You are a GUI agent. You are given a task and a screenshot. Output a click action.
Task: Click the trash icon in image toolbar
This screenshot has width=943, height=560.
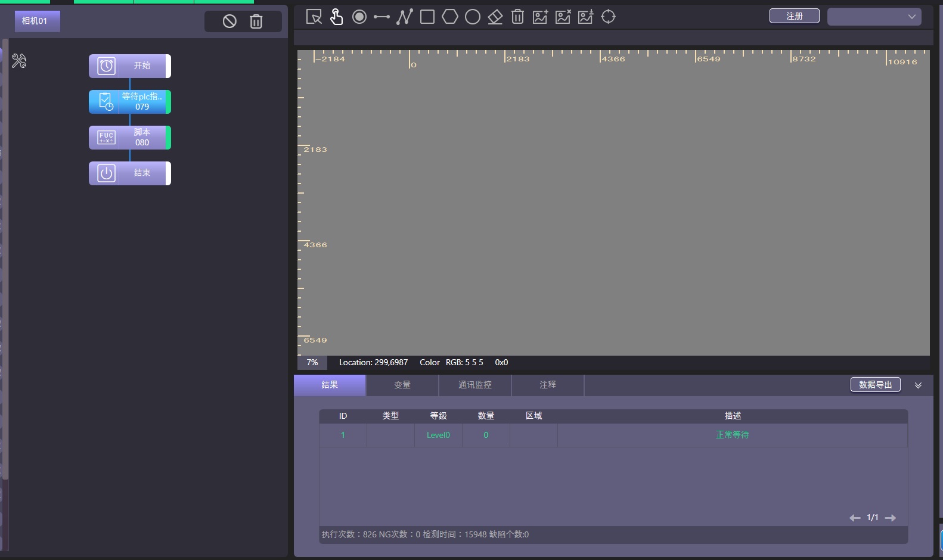point(517,17)
